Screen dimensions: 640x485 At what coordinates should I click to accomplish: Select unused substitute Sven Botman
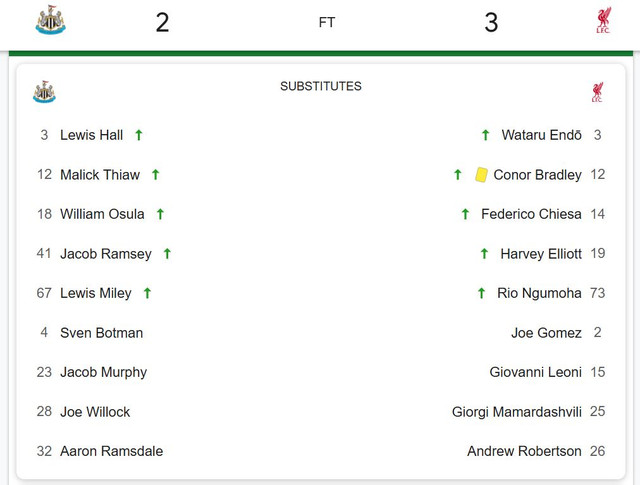101,333
